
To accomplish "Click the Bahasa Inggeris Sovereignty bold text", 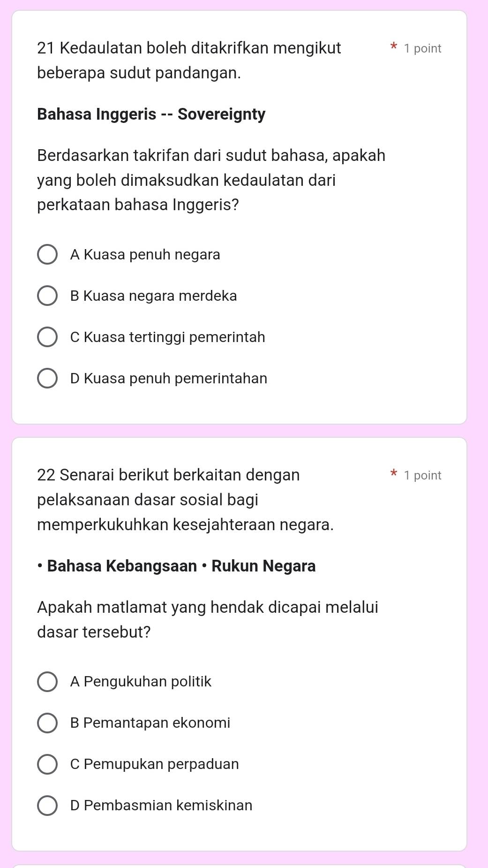I will 151,114.
